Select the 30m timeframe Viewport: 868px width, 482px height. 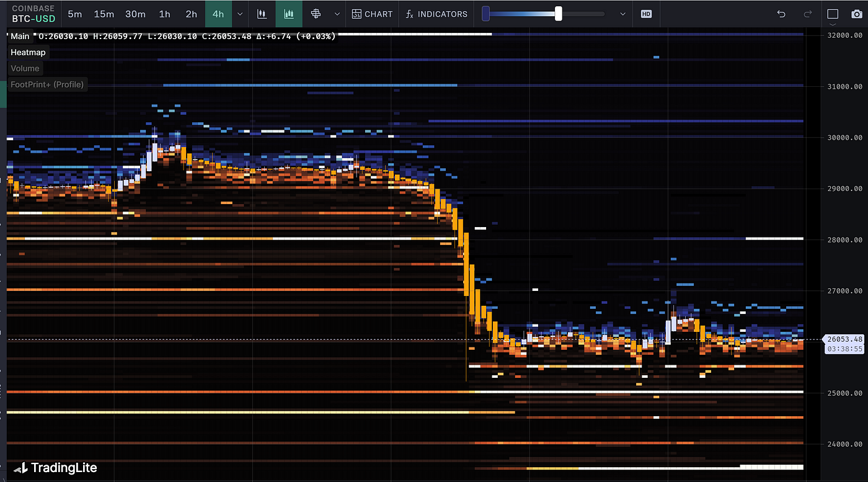coord(135,14)
